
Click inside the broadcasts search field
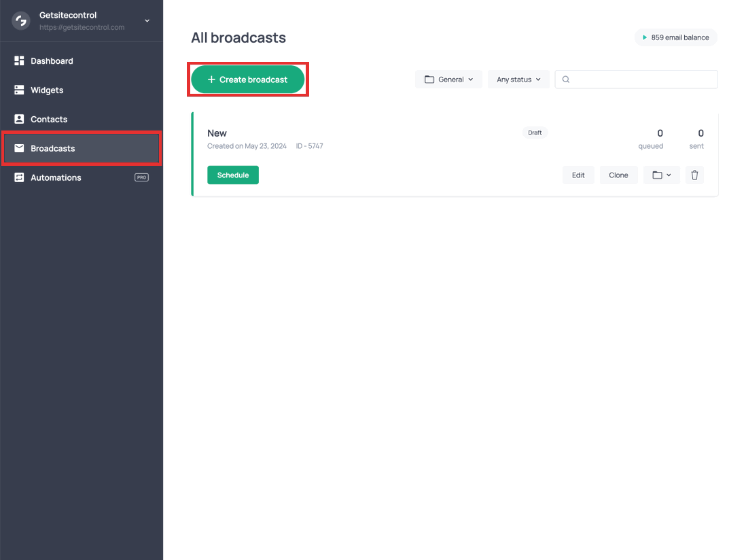(642, 80)
